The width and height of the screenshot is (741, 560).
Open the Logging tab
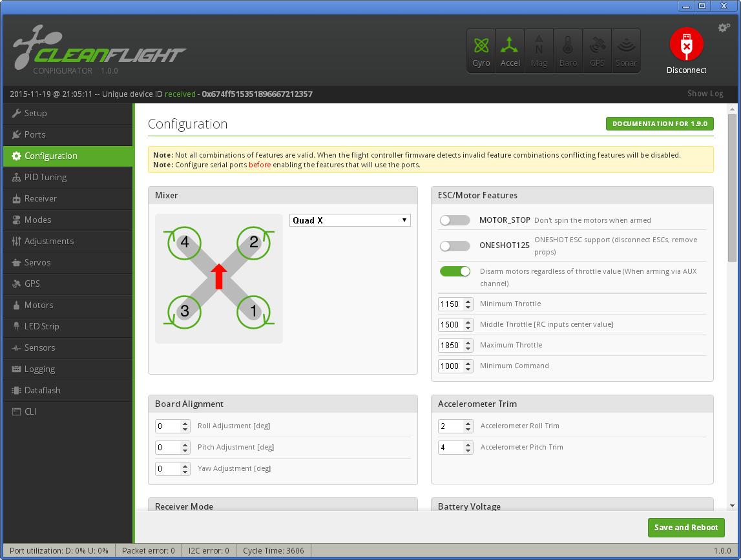click(68, 369)
